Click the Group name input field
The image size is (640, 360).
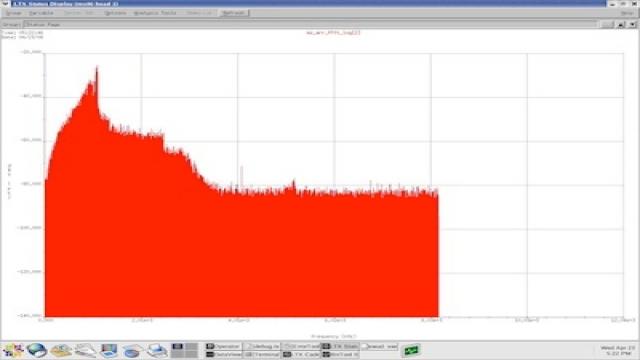(x=310, y=24)
